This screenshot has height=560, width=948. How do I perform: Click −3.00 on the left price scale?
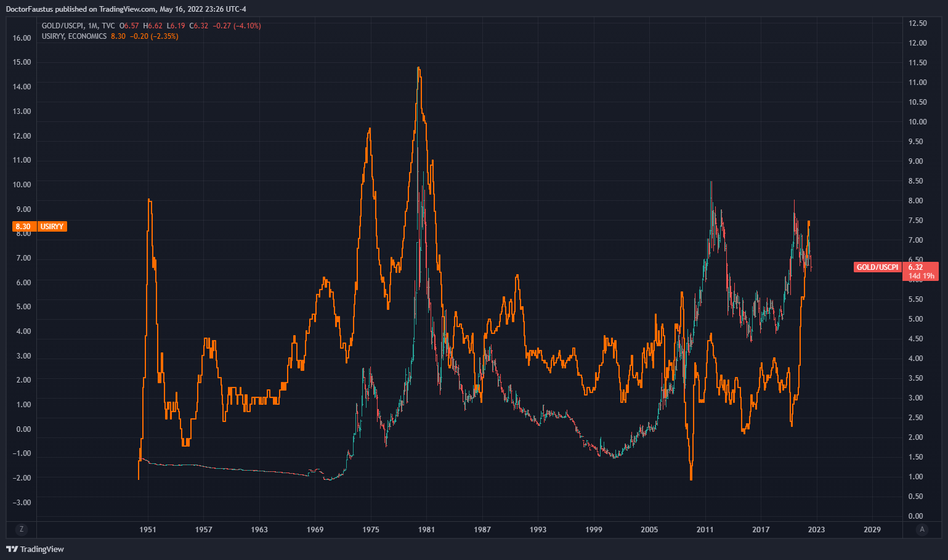click(x=22, y=503)
